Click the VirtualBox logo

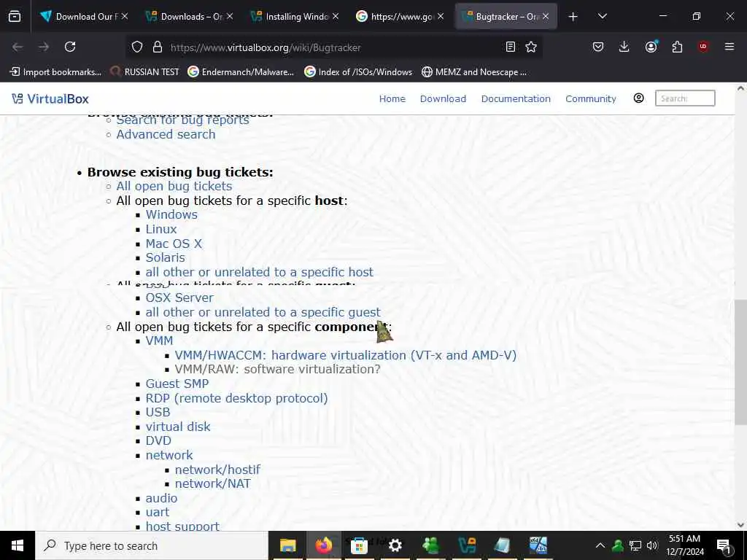pyautogui.click(x=50, y=98)
